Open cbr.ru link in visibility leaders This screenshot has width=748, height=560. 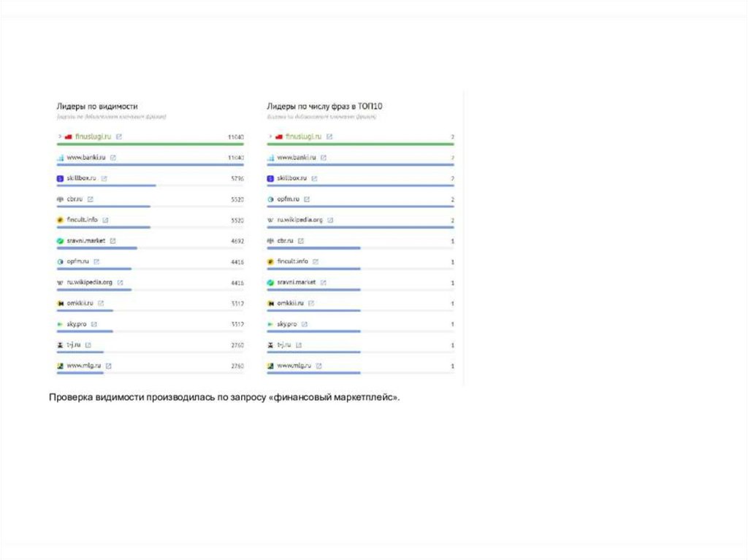coord(75,199)
